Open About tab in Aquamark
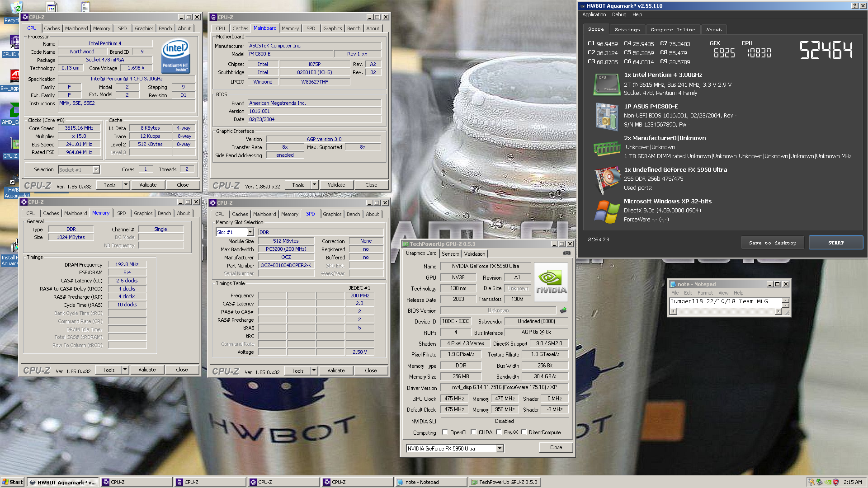The height and width of the screenshot is (488, 868). coord(713,29)
